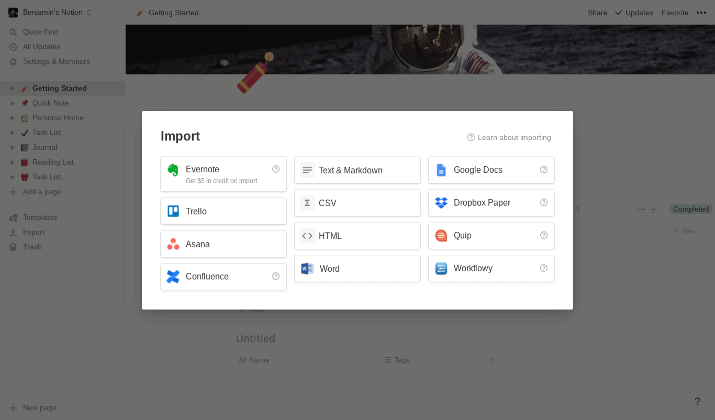Expand the Personal Home page toggle
This screenshot has height=420, width=715.
tap(13, 118)
